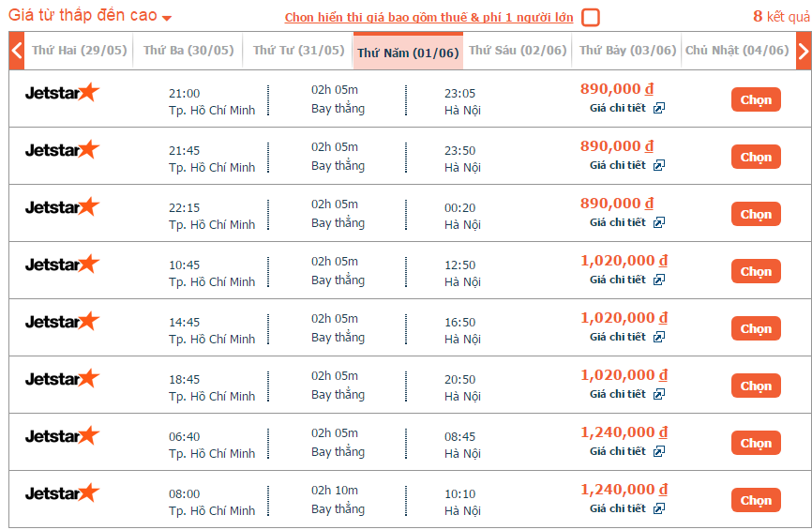Screen dimensions: 812x530
Task: Choose the 06:40 flight with Chọn button
Action: tap(756, 443)
